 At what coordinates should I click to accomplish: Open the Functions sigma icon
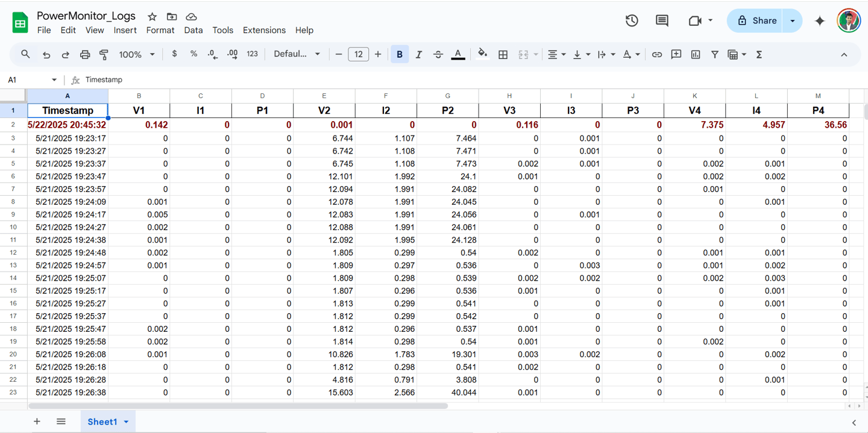point(759,54)
